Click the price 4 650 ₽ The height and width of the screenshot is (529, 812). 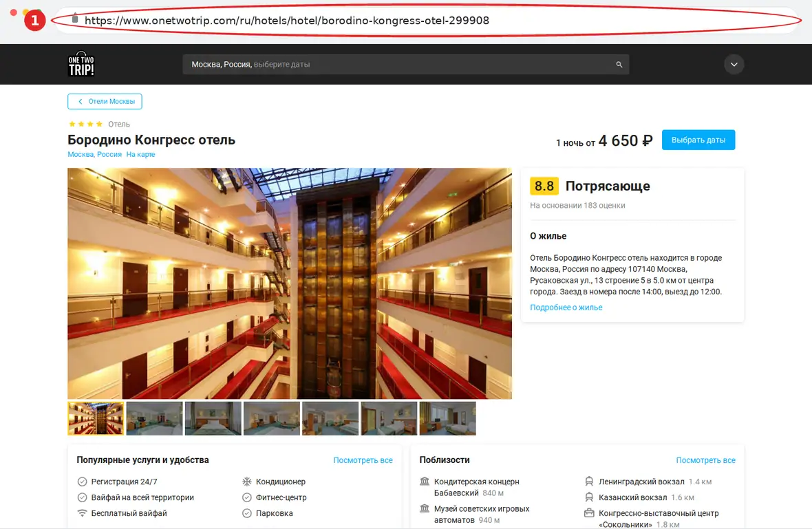(626, 141)
